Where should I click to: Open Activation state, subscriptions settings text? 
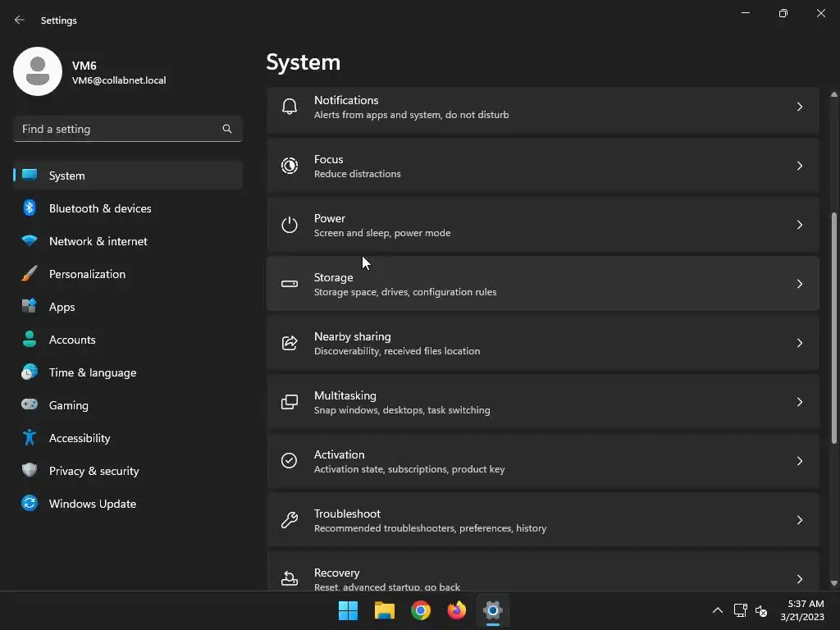409,468
